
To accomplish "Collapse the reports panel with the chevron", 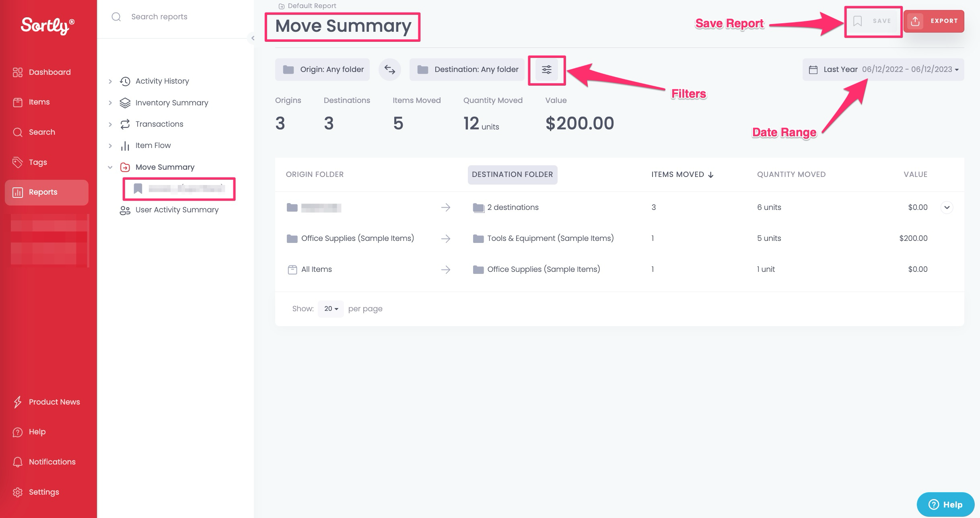I will (x=253, y=38).
